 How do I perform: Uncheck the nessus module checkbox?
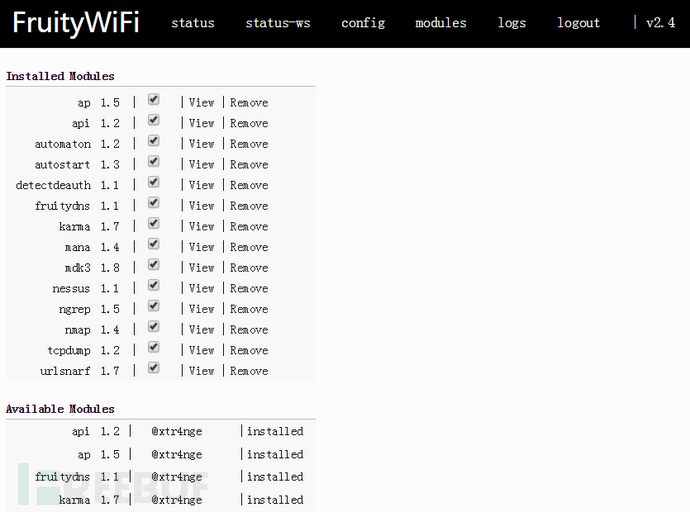(153, 286)
